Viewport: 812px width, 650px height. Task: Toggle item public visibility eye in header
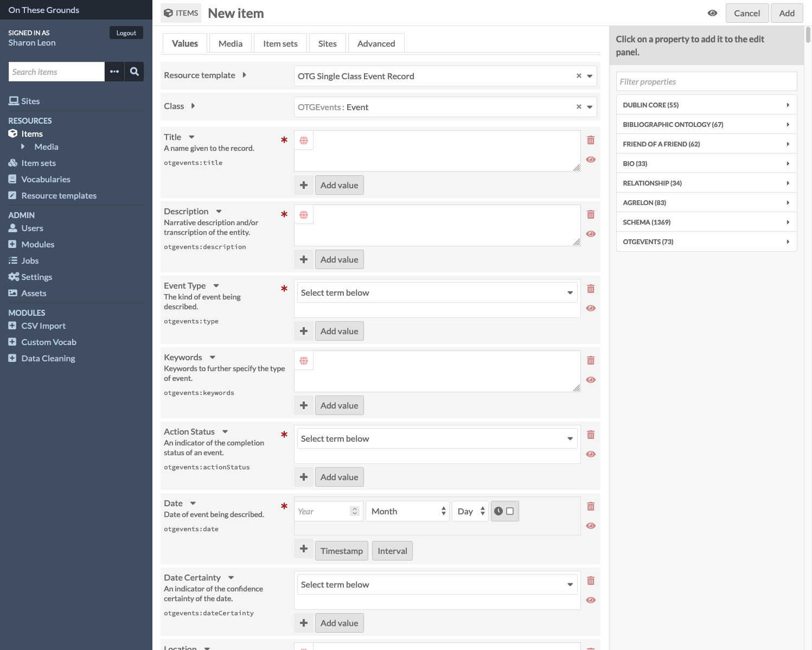pyautogui.click(x=712, y=13)
